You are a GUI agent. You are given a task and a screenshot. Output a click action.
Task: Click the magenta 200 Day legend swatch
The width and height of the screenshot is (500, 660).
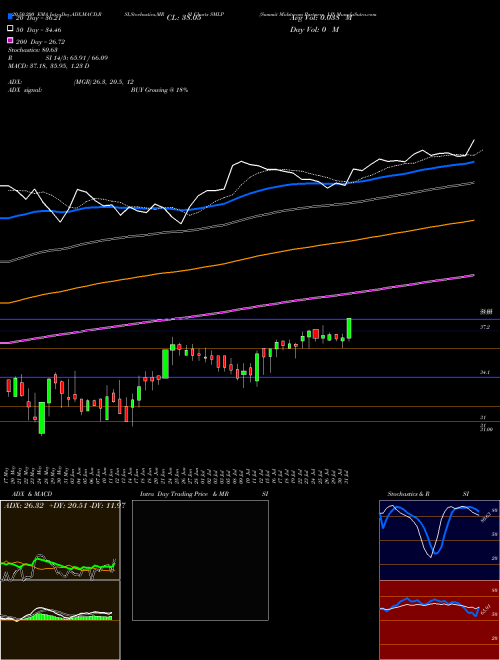(x=10, y=40)
